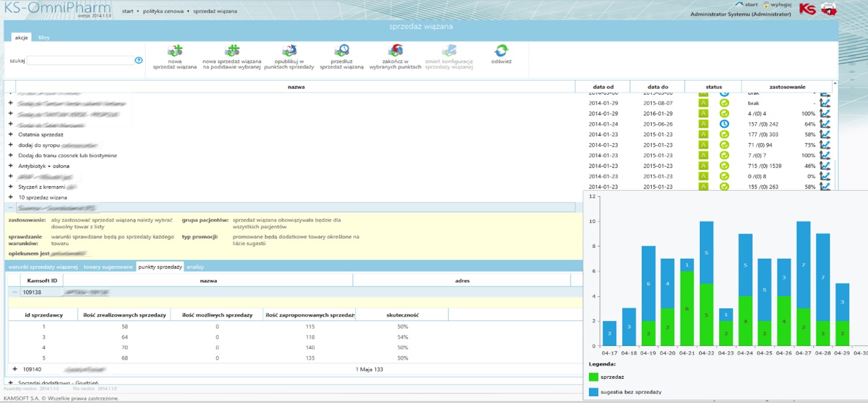This screenshot has width=868, height=403.
Task: Expand the 'Ostatnia sprzedaż' row
Action: [11, 135]
